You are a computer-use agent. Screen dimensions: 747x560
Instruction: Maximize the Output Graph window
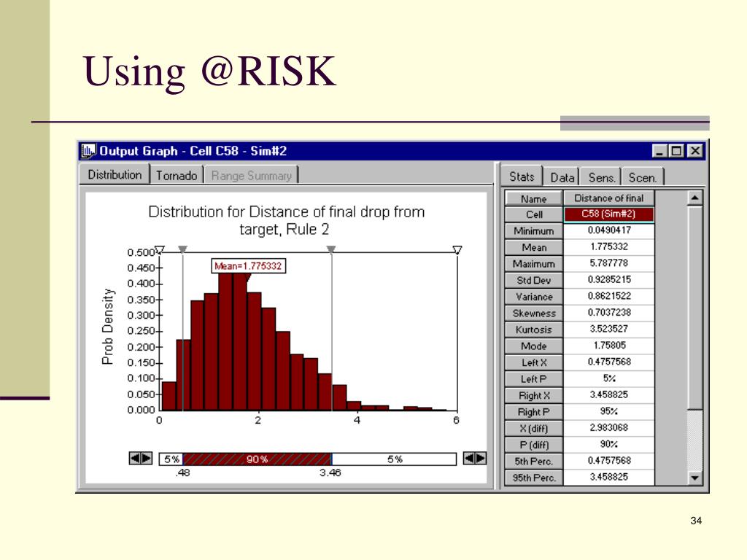(676, 151)
